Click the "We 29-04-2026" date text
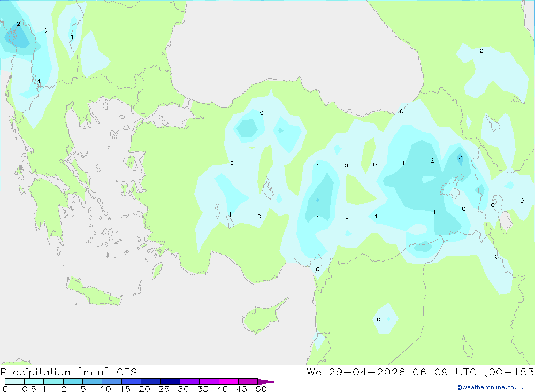 [356, 372]
